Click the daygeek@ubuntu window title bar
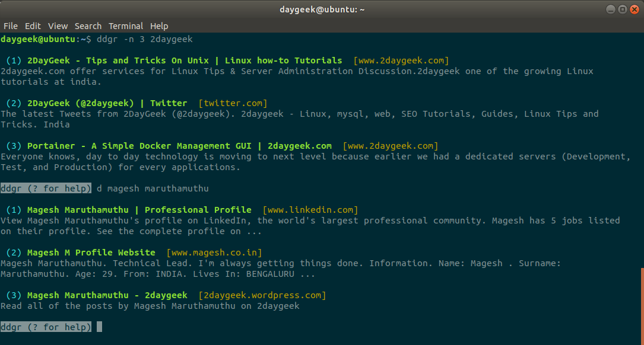 pos(322,9)
